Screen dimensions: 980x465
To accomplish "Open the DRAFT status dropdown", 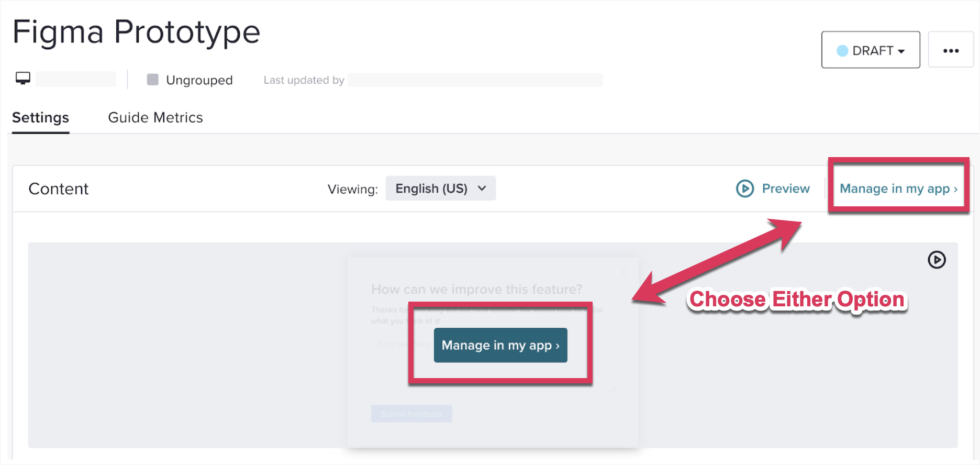I will [x=871, y=50].
